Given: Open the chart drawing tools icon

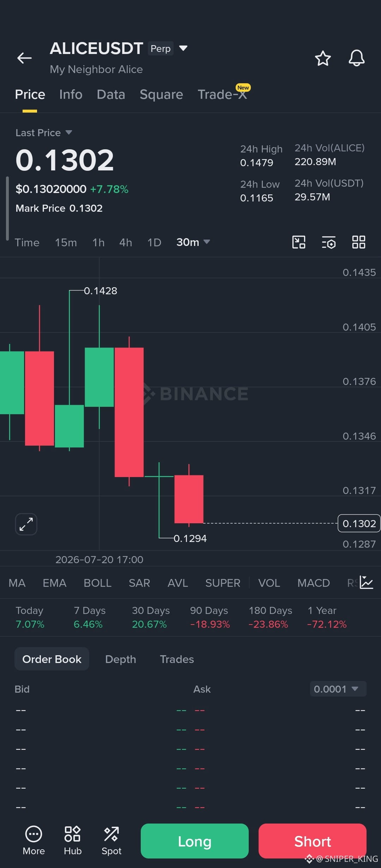Looking at the screenshot, I should (299, 242).
